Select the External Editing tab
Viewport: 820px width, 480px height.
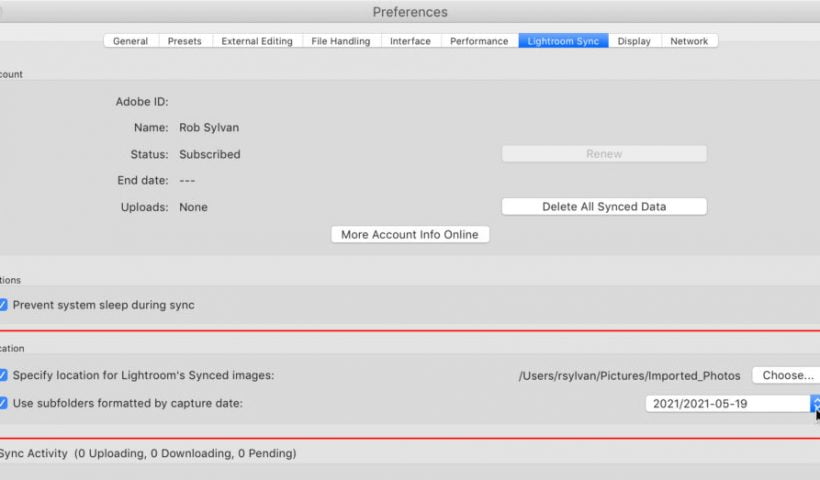point(257,41)
